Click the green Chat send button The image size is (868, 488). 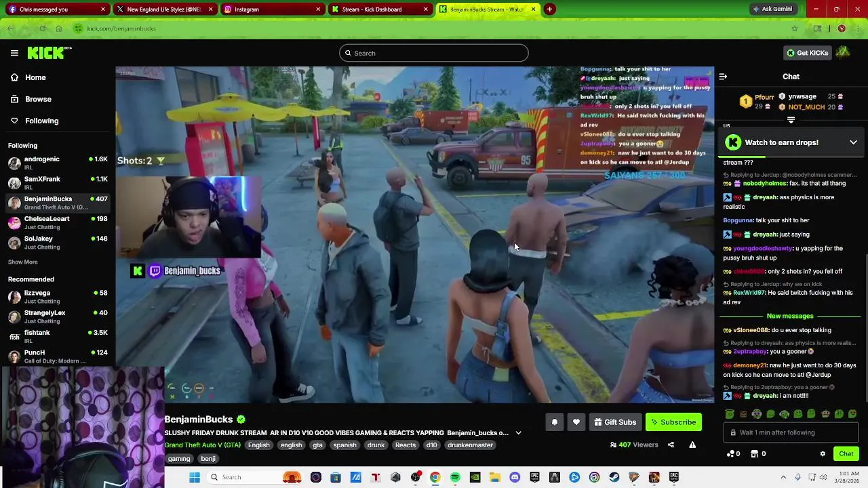coord(846,453)
